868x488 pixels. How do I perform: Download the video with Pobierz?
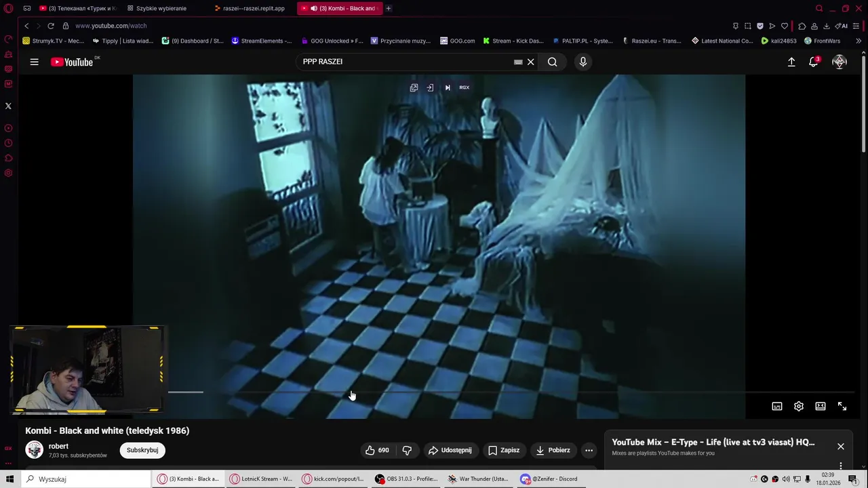(553, 450)
